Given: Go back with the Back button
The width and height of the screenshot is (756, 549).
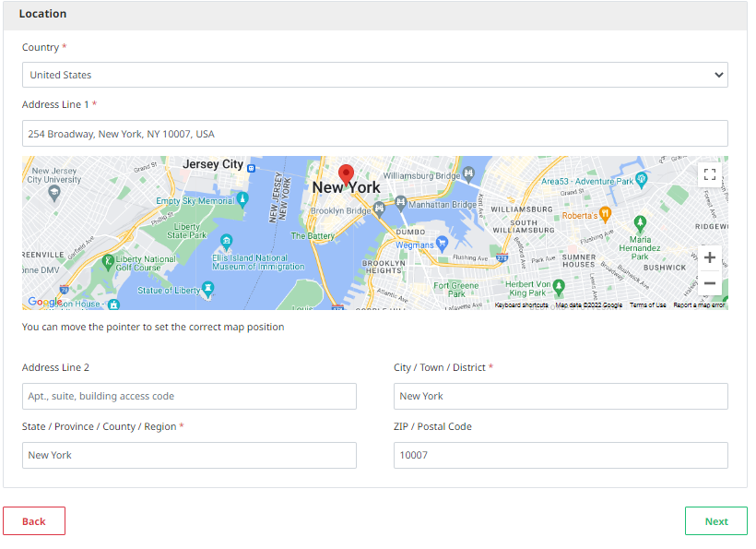Looking at the screenshot, I should (x=34, y=521).
